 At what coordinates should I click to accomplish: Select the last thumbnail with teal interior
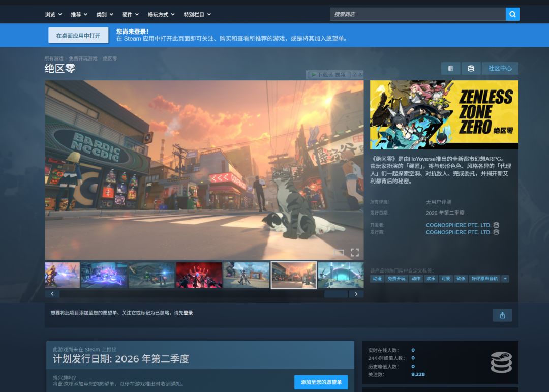[341, 275]
